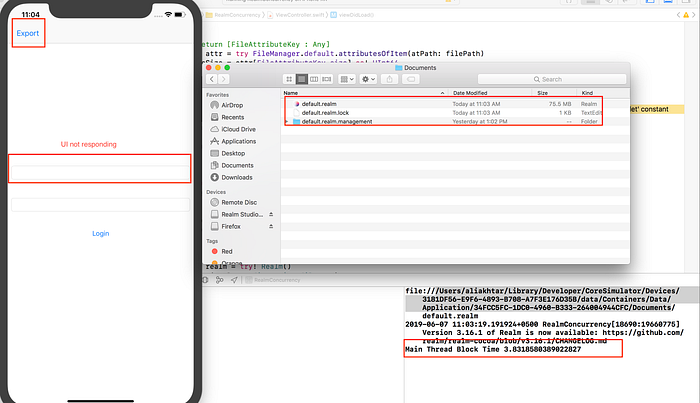The image size is (700, 403).
Task: Tap the Export button in simulator
Action: coord(28,33)
